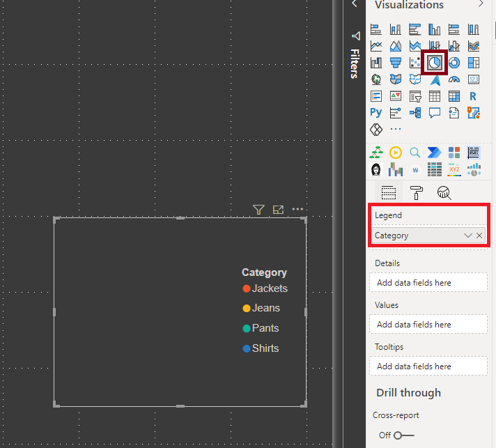Select the stacked bar chart visual
Image resolution: width=496 pixels, height=448 pixels.
[x=375, y=29]
